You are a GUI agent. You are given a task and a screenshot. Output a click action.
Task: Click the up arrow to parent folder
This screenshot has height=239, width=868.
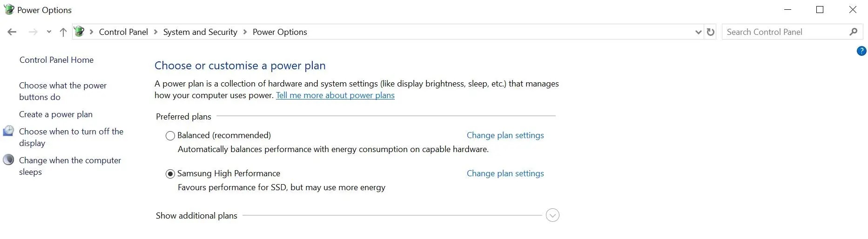click(x=63, y=32)
